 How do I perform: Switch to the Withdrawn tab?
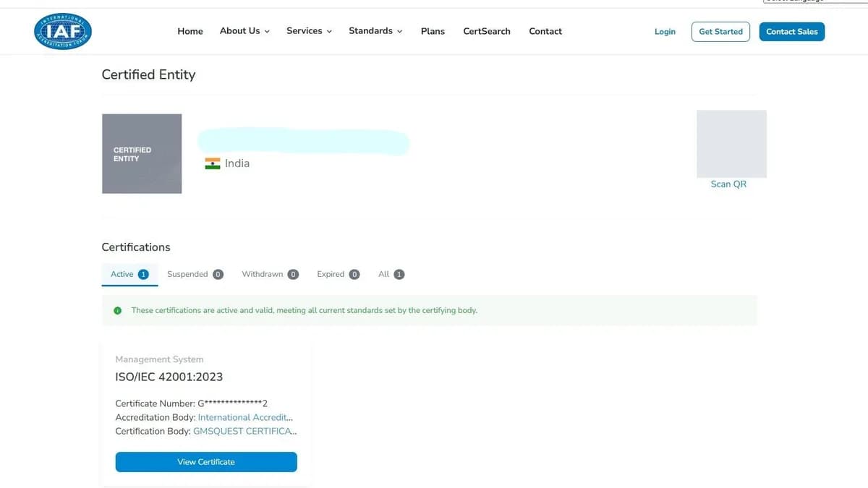coord(270,274)
